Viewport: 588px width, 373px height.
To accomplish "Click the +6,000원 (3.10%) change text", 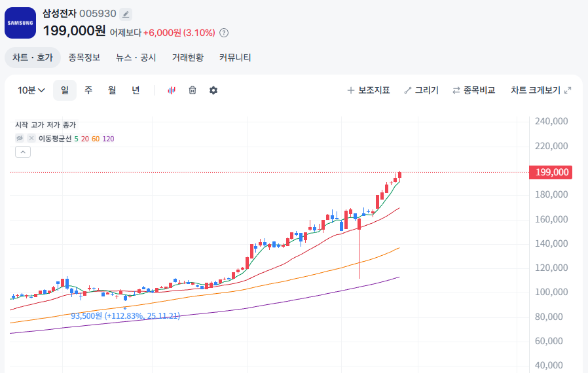I will click(x=179, y=33).
